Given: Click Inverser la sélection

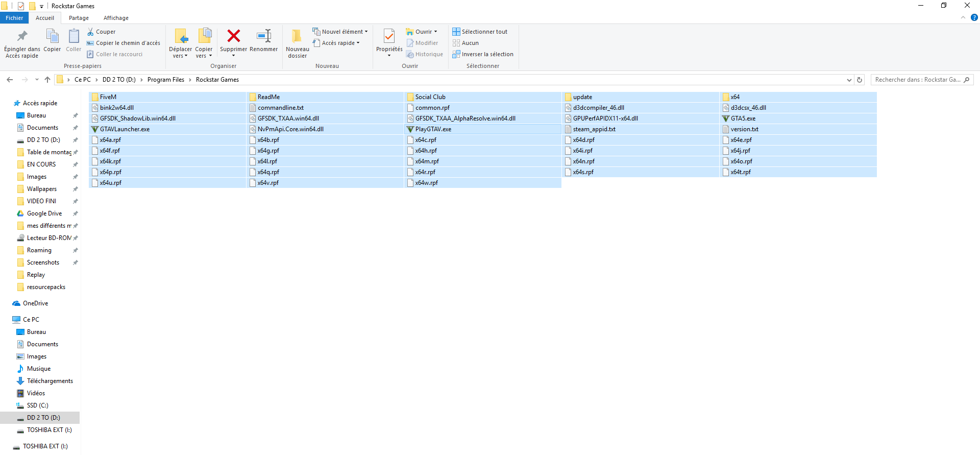Looking at the screenshot, I should pyautogui.click(x=483, y=54).
